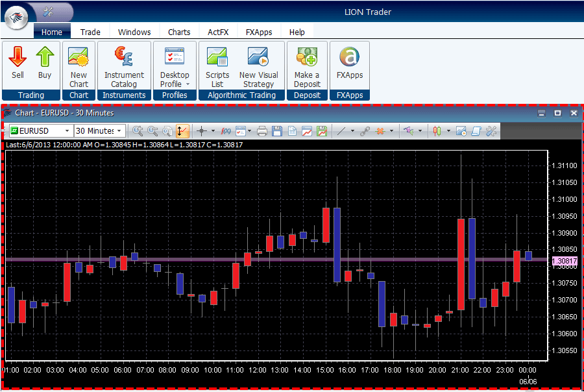Screen dimensions: 584x392
Task: Open the Scripts List
Action: click(x=217, y=67)
